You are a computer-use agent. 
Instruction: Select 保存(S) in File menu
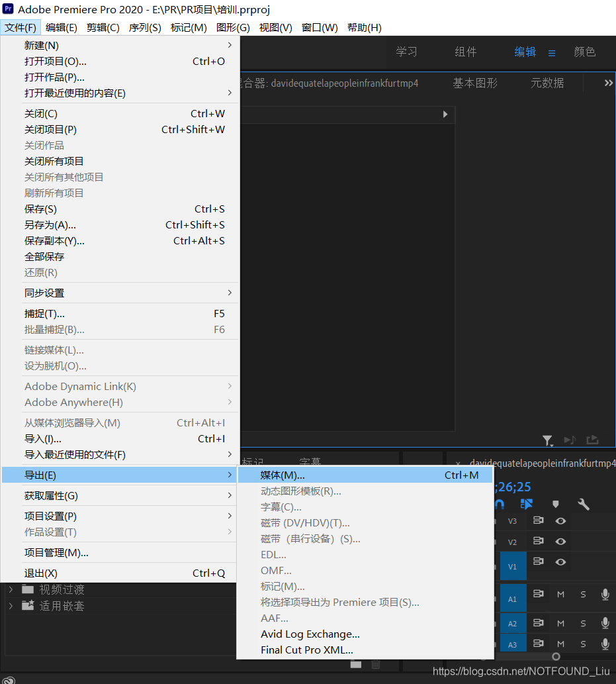[x=120, y=209]
